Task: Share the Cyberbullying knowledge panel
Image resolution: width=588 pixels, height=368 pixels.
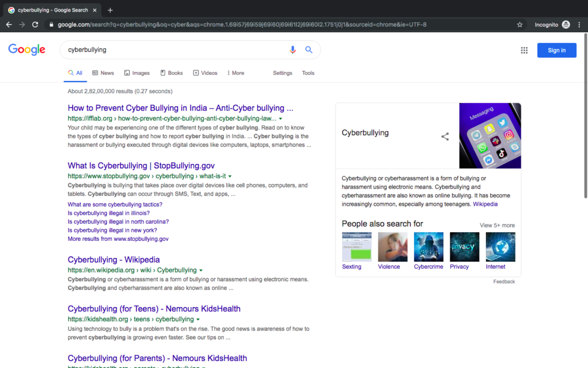Action: [445, 136]
